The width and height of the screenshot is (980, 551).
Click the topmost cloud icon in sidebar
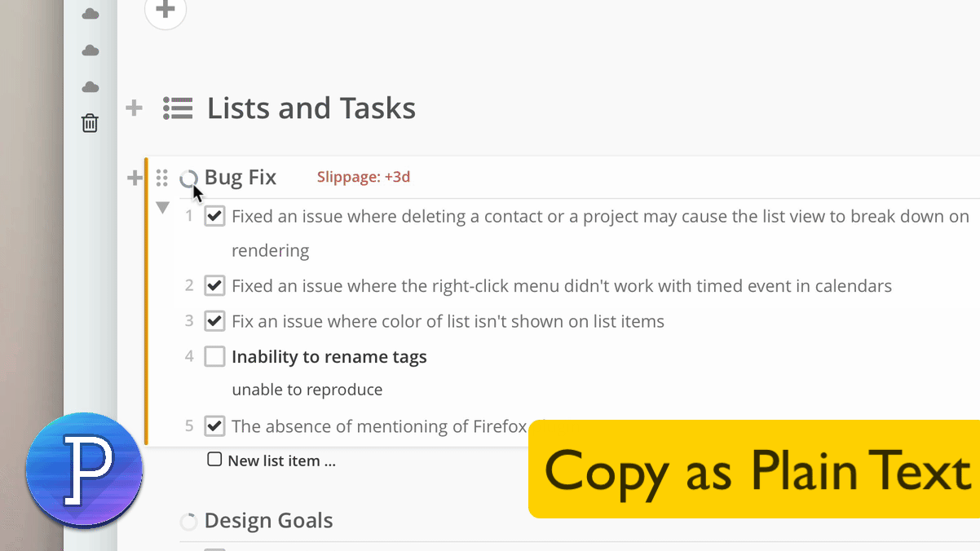90,14
